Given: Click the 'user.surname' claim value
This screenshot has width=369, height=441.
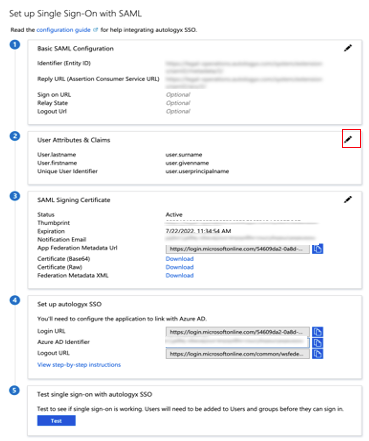Looking at the screenshot, I should pos(184,155).
